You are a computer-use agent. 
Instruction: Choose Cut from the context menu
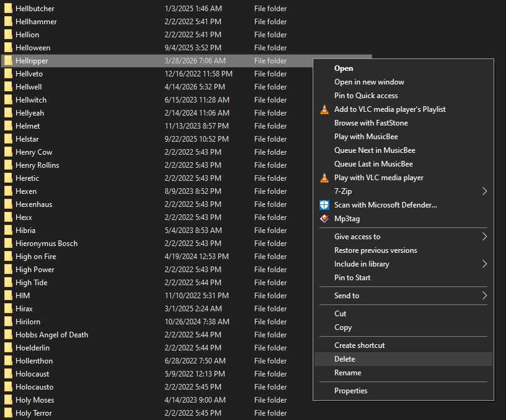click(340, 314)
